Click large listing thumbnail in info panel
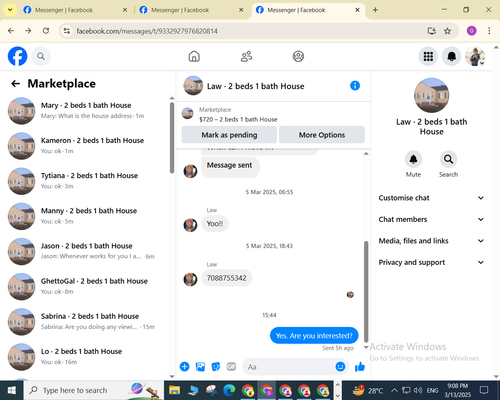Viewport: 500px width, 400px height. pyautogui.click(x=432, y=95)
